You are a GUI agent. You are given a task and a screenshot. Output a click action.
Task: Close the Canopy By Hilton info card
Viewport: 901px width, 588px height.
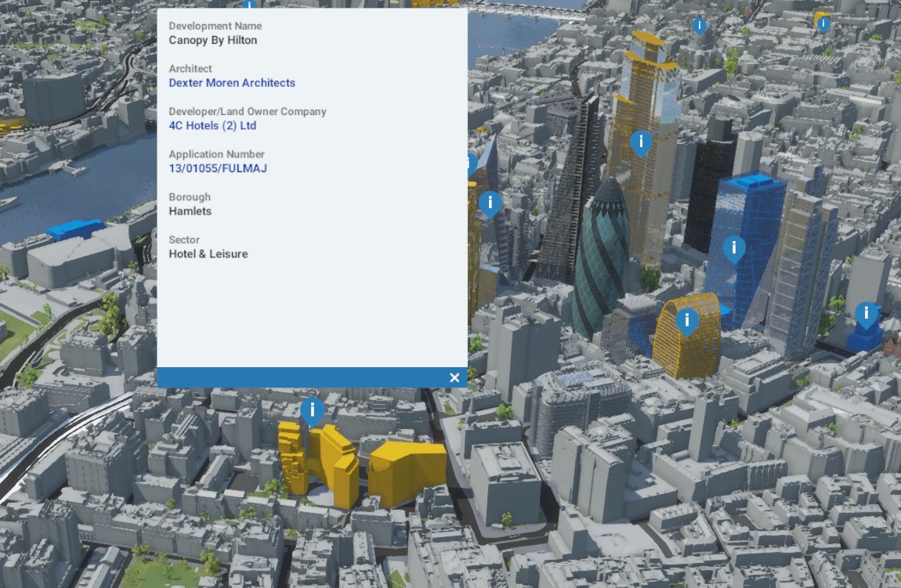pyautogui.click(x=454, y=377)
